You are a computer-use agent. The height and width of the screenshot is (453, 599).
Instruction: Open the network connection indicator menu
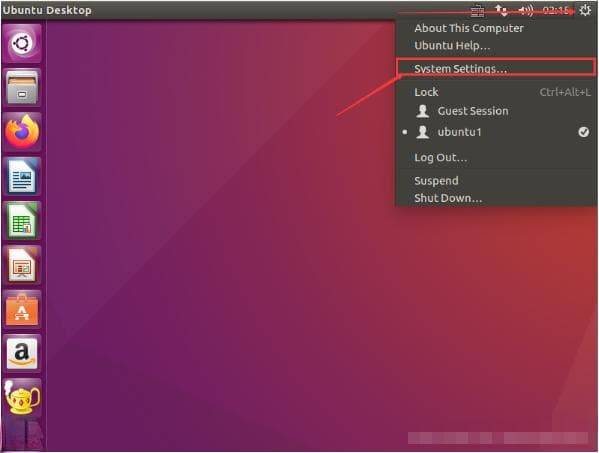point(501,11)
